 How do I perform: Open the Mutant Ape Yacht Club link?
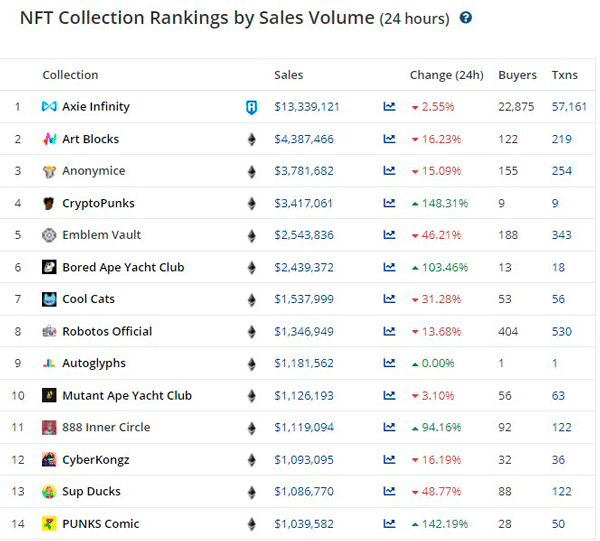click(x=127, y=395)
